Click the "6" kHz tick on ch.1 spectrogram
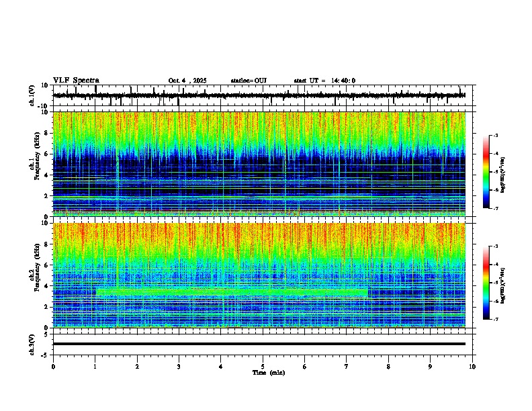The image size is (532, 411). pyautogui.click(x=47, y=154)
